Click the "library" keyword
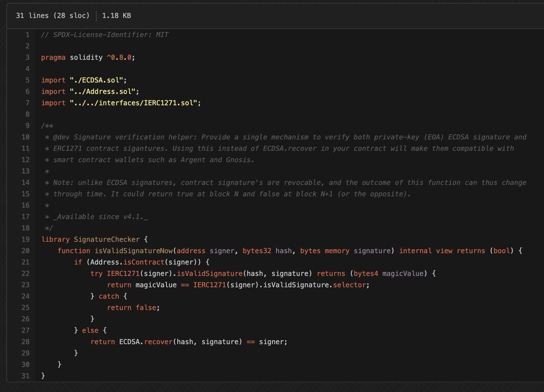Screen dimensions: 544x392 [56, 240]
